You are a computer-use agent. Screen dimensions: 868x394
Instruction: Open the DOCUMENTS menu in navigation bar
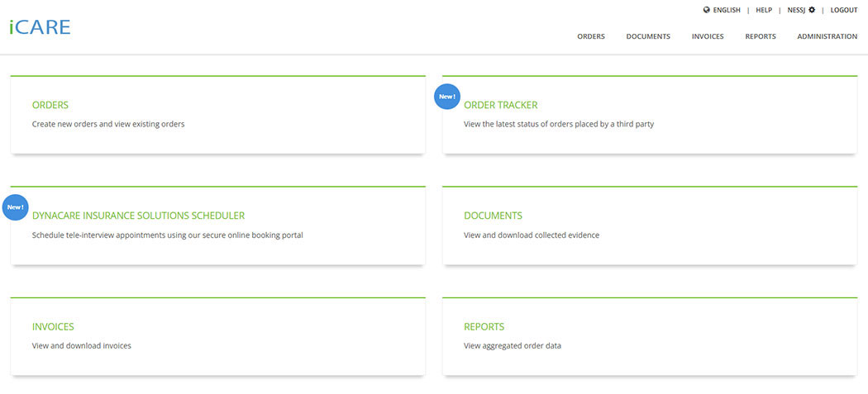pyautogui.click(x=648, y=36)
